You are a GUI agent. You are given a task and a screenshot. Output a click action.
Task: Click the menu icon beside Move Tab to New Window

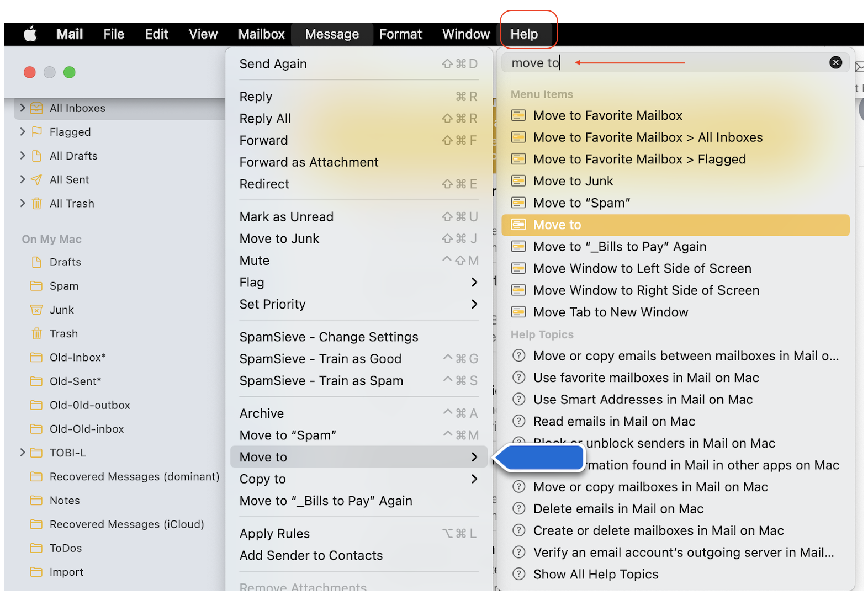click(518, 312)
